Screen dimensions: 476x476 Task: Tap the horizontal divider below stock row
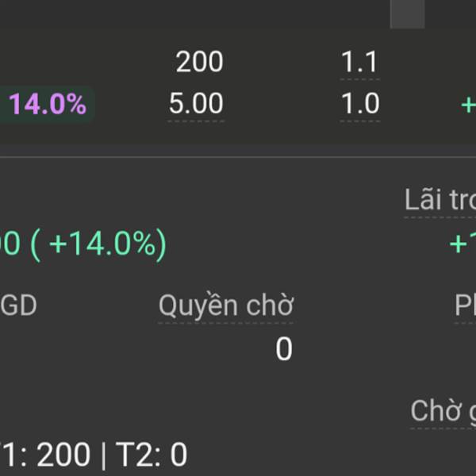point(238,157)
